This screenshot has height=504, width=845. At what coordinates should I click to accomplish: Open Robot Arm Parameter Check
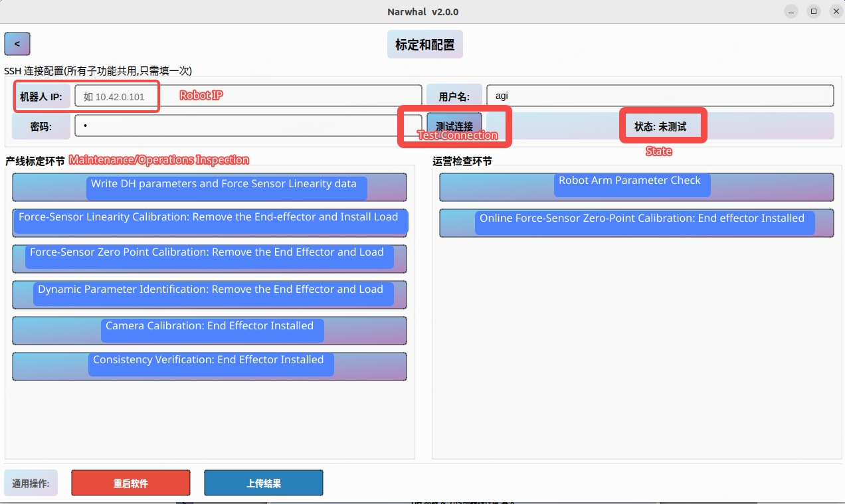636,187
